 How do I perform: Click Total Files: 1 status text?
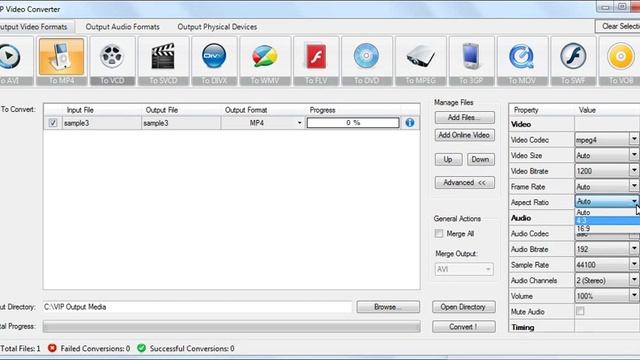tap(20, 349)
